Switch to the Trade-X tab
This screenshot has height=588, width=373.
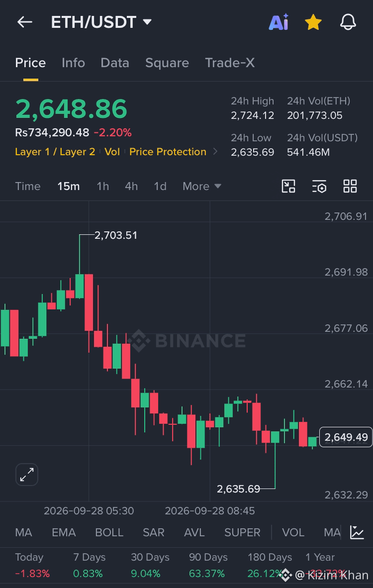230,63
